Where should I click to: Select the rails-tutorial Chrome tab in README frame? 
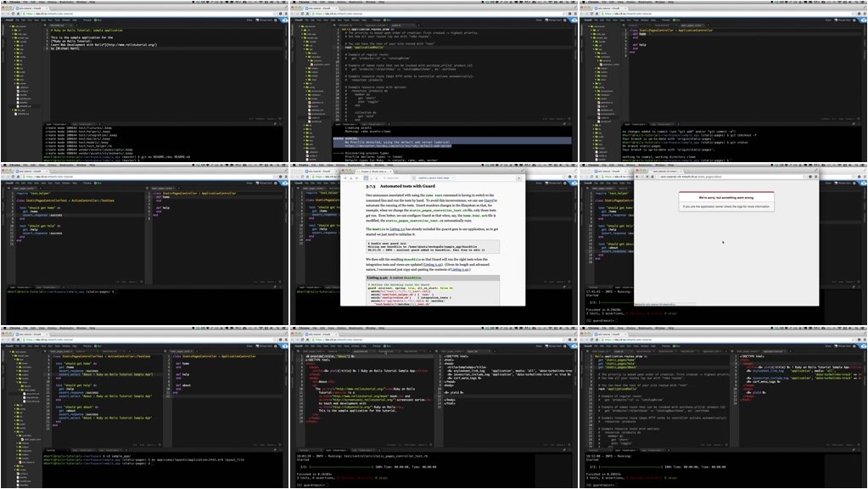point(31,8)
